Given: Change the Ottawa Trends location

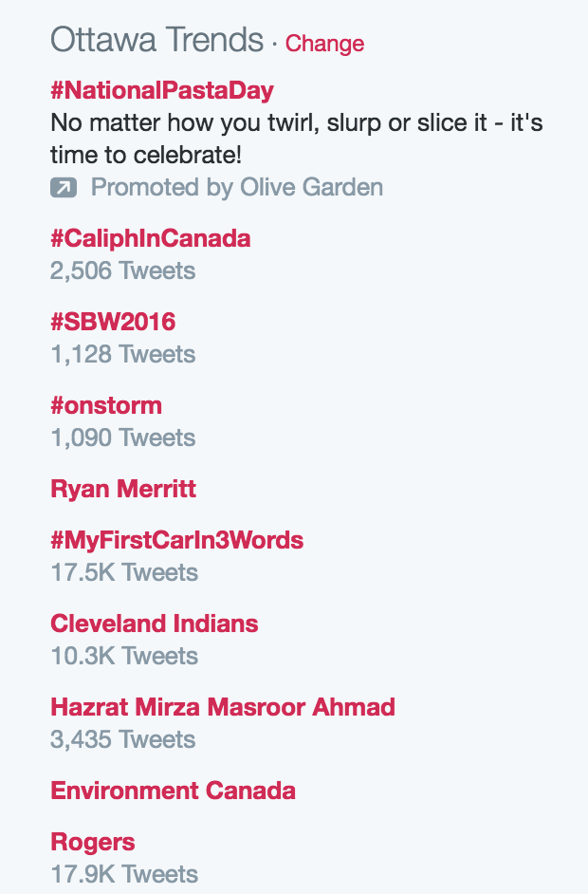Looking at the screenshot, I should tap(324, 44).
